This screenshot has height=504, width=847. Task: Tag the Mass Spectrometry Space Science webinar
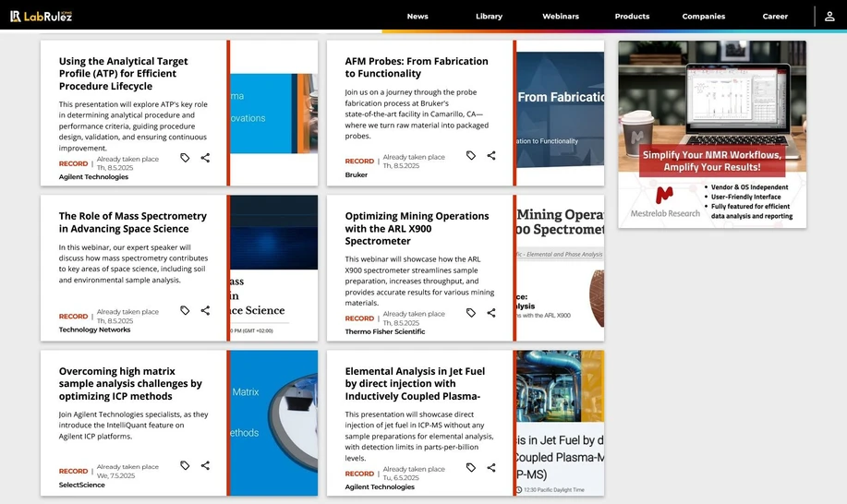point(185,310)
